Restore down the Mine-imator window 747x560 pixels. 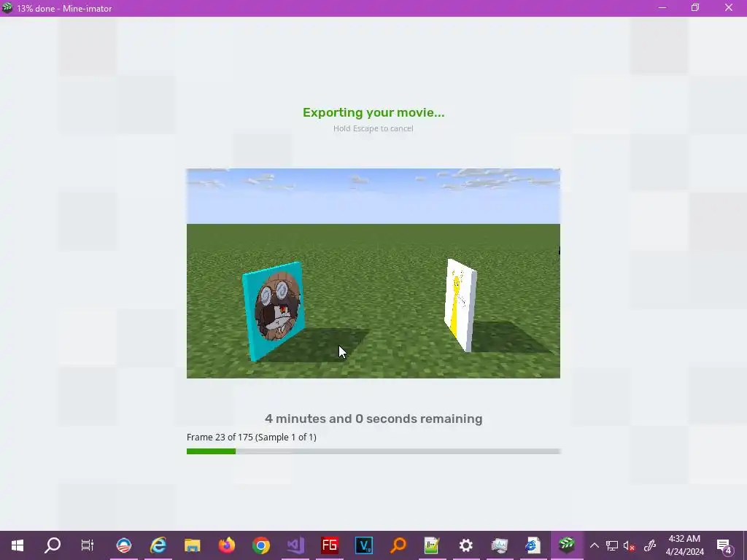click(695, 7)
